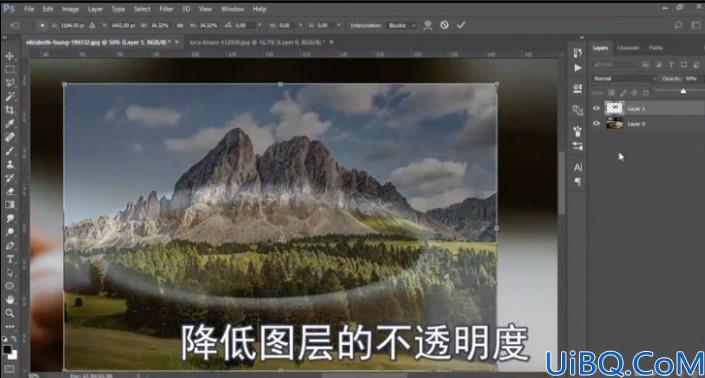Select the Zoom tool

(9, 313)
